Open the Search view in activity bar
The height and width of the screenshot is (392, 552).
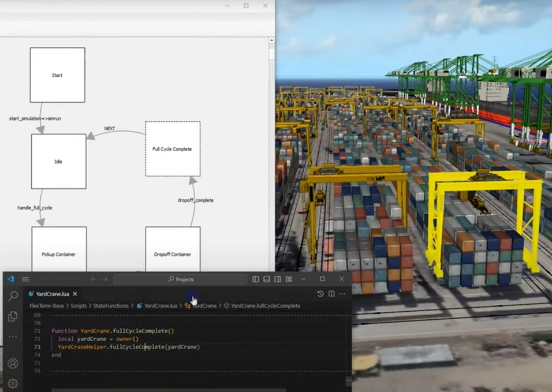pyautogui.click(x=13, y=296)
